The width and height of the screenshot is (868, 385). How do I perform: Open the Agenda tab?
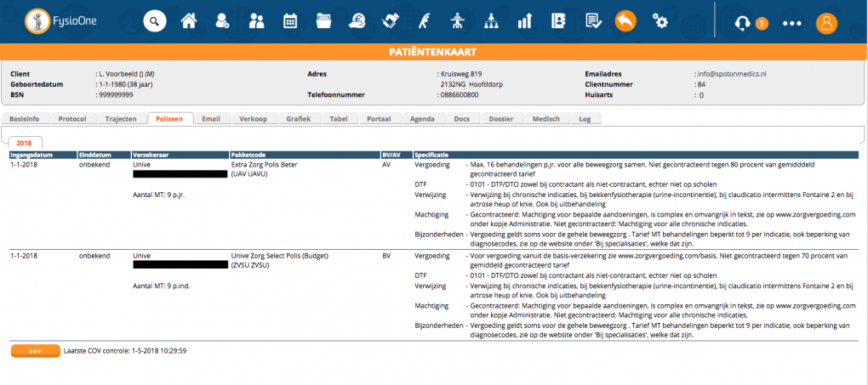(422, 119)
